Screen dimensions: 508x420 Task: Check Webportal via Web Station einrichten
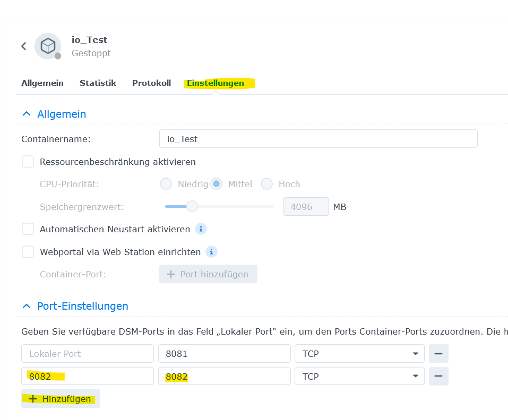28,252
